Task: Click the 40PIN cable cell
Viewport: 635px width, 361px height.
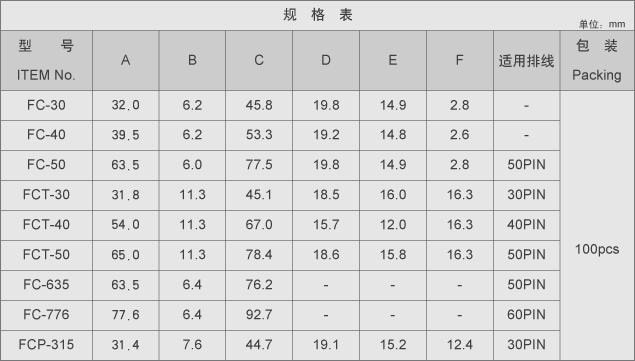Action: (x=526, y=225)
